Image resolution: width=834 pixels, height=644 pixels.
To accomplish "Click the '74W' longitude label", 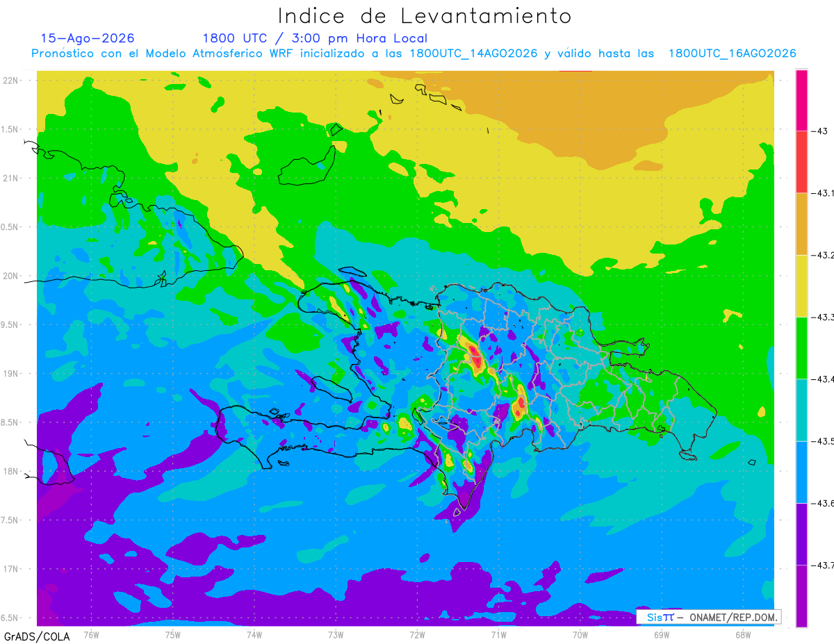I will pyautogui.click(x=254, y=634).
